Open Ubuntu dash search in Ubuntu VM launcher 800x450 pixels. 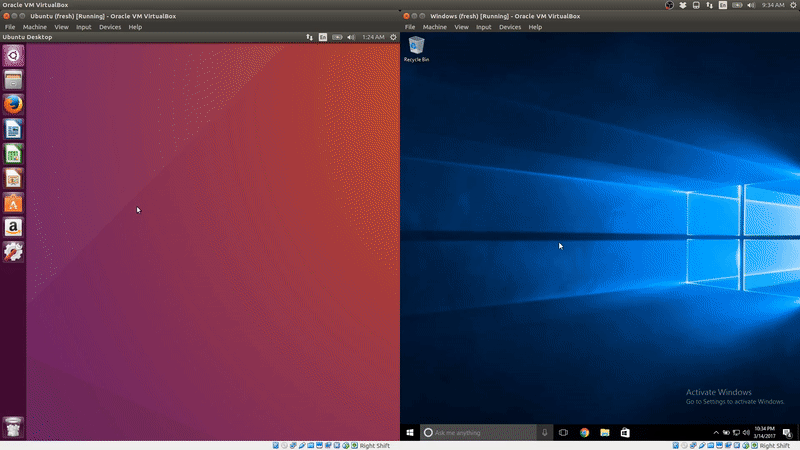tap(13, 55)
